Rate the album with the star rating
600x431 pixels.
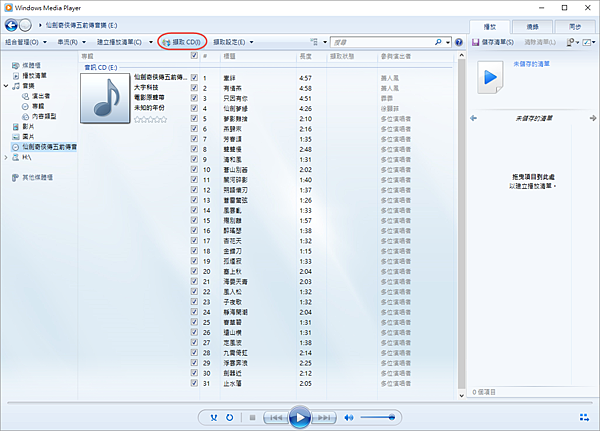tap(150, 119)
